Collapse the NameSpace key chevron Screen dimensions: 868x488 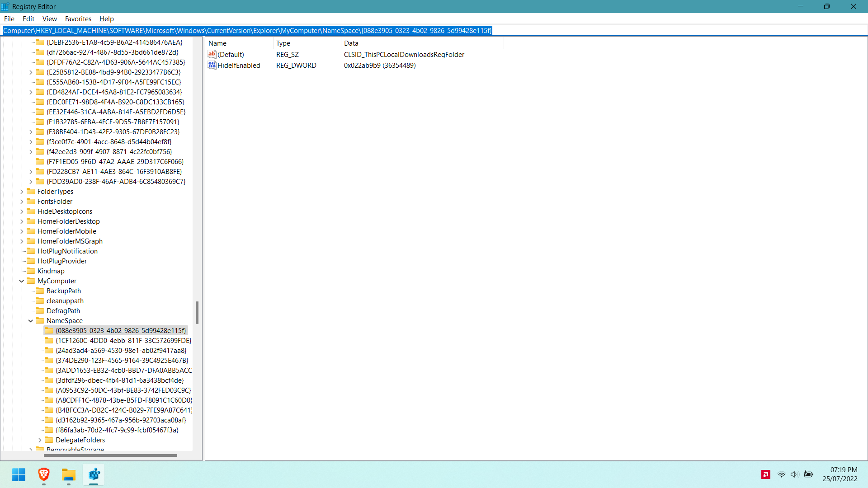coord(30,320)
